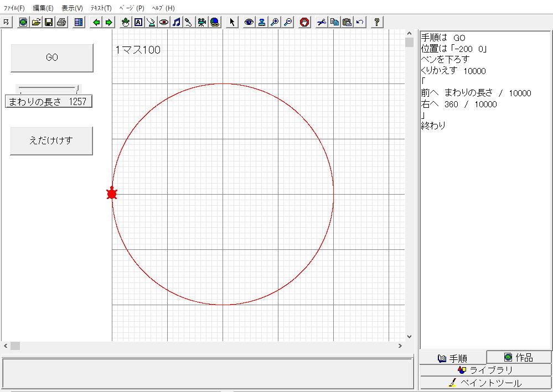The image size is (553, 392).
Task: Switch to the 作品 tab
Action: (519, 357)
